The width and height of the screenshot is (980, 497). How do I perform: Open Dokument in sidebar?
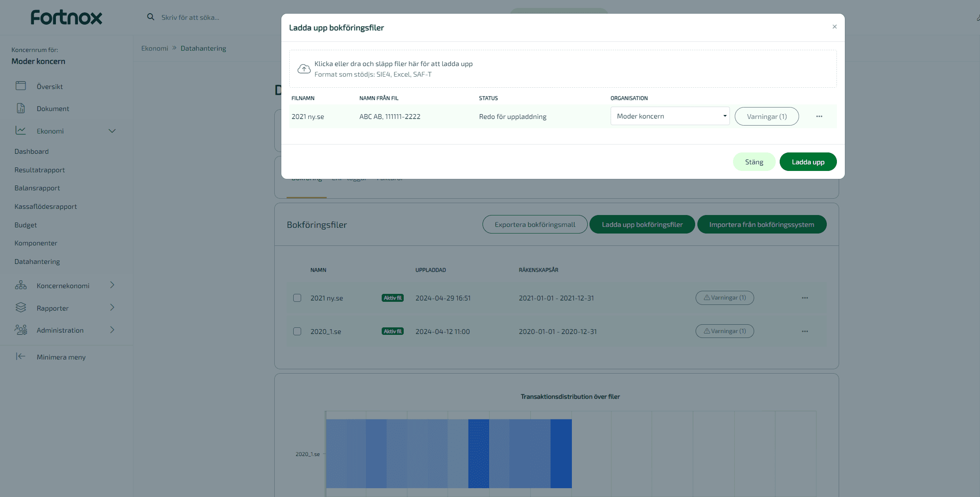pyautogui.click(x=53, y=109)
